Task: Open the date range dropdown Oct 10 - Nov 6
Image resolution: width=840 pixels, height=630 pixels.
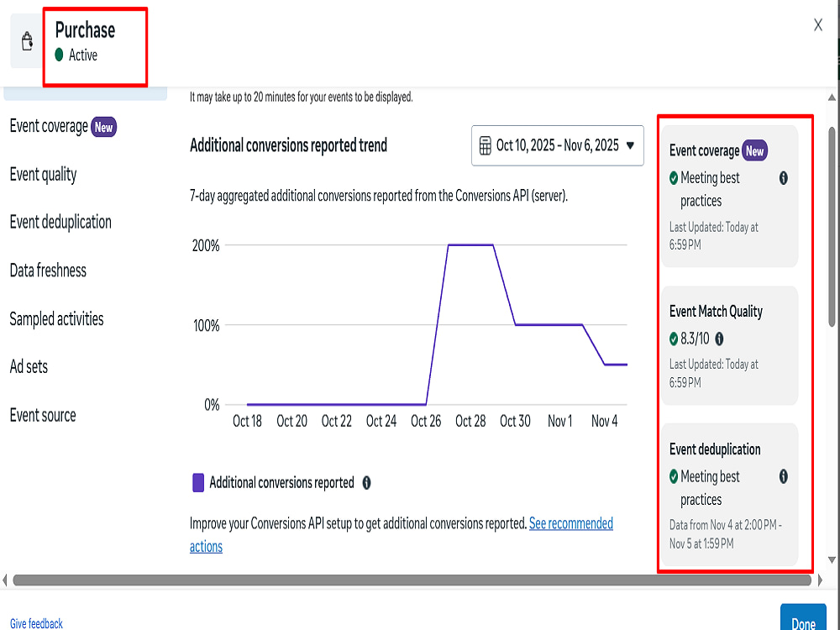Action: tap(557, 145)
